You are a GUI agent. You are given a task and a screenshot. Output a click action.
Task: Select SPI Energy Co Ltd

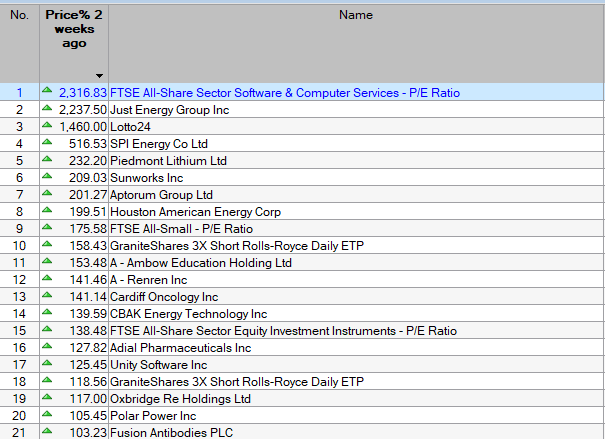(x=159, y=144)
